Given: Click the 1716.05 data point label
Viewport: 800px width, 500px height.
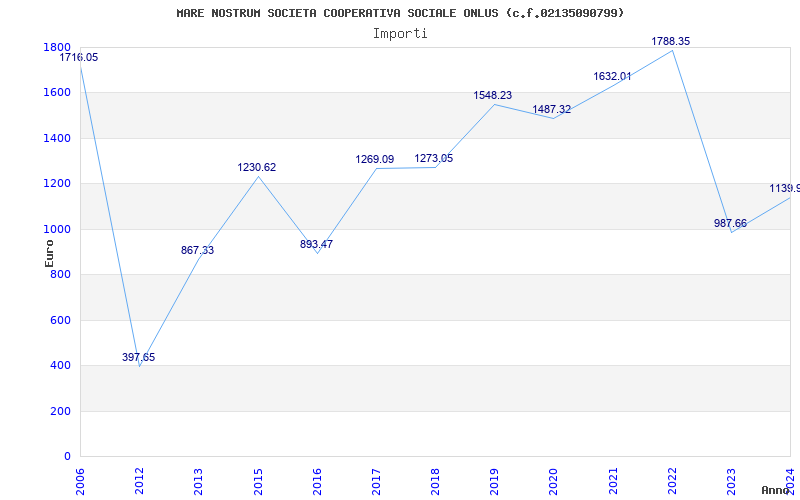Looking at the screenshot, I should [79, 58].
